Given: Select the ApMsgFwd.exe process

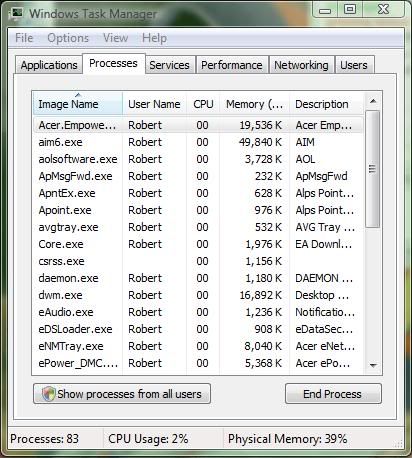Looking at the screenshot, I should (198, 176).
